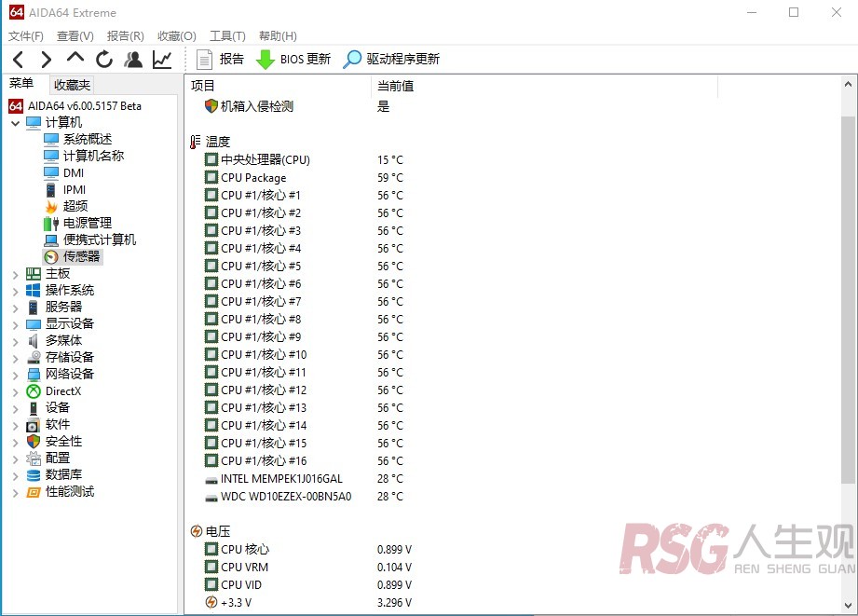Expand the 服务器 tree node
The height and width of the screenshot is (616, 858).
(x=15, y=308)
